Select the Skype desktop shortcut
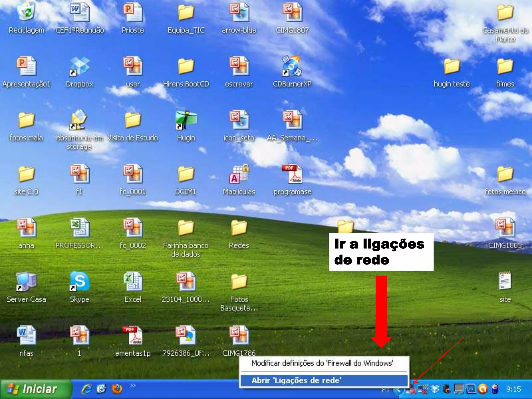The height and width of the screenshot is (399, 532). pos(79,282)
